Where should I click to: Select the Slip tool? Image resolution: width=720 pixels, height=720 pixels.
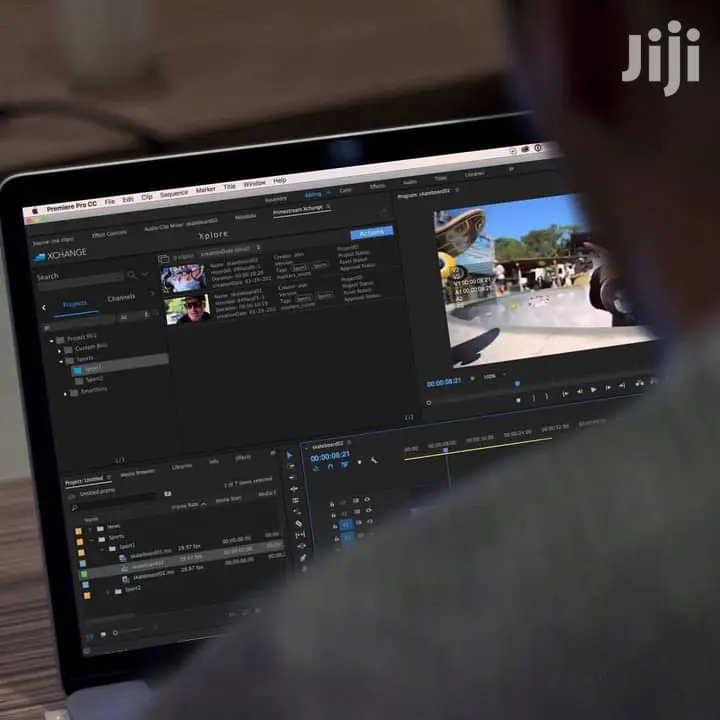click(x=300, y=535)
